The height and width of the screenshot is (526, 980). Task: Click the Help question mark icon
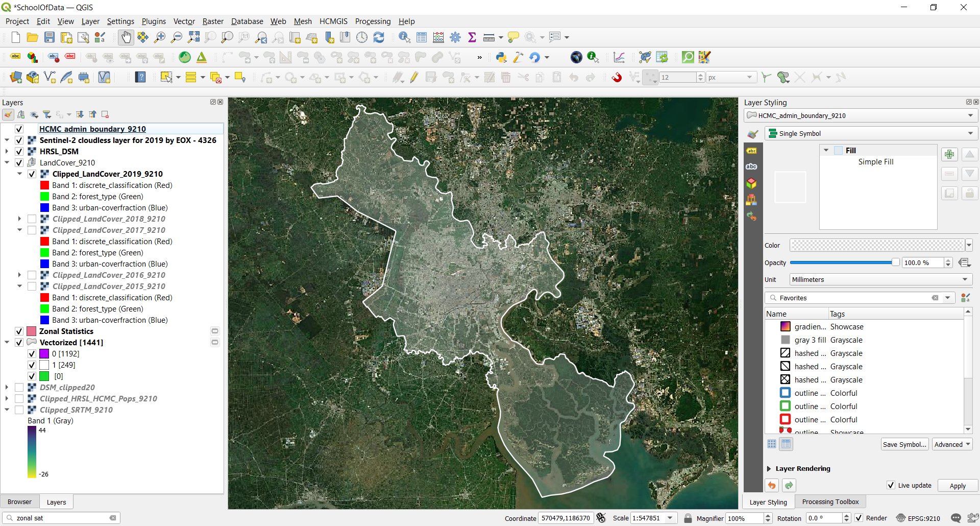(140, 77)
